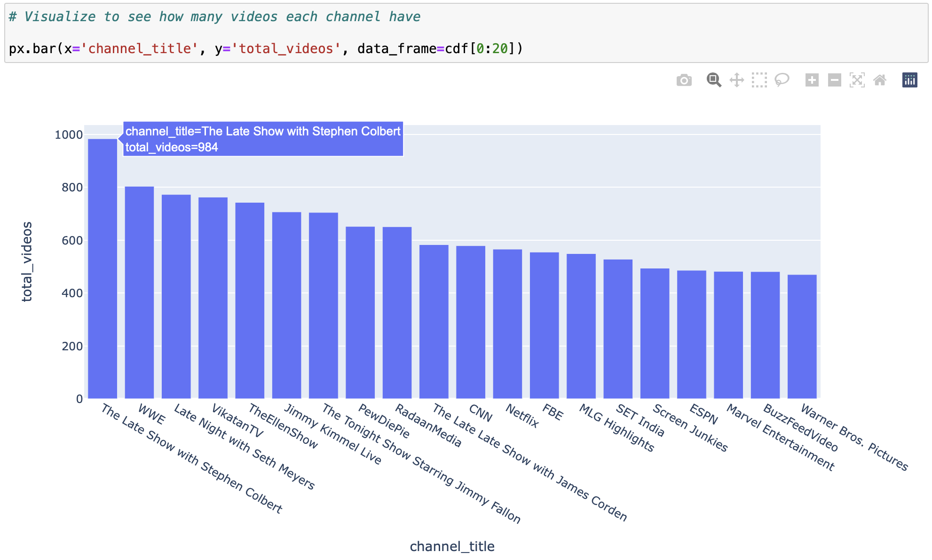Click the 600 y-axis tick label
This screenshot has width=932, height=560.
point(72,240)
